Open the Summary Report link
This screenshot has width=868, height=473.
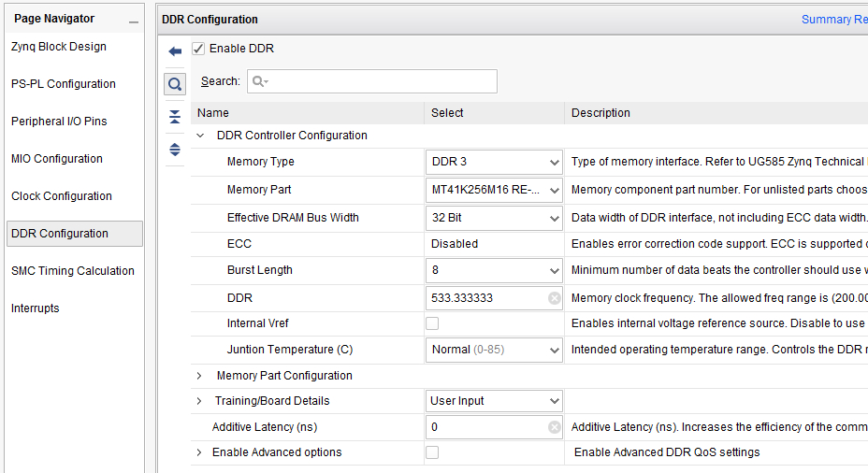[834, 20]
